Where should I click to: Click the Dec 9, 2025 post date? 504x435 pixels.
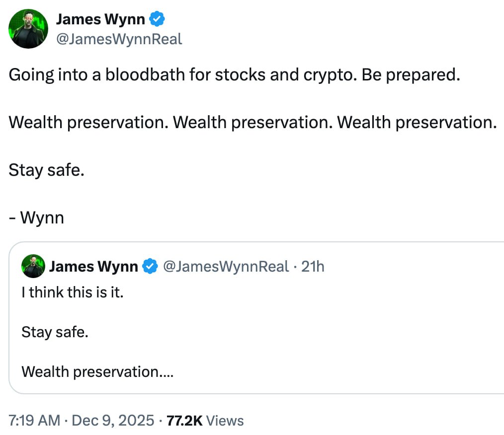(113, 421)
